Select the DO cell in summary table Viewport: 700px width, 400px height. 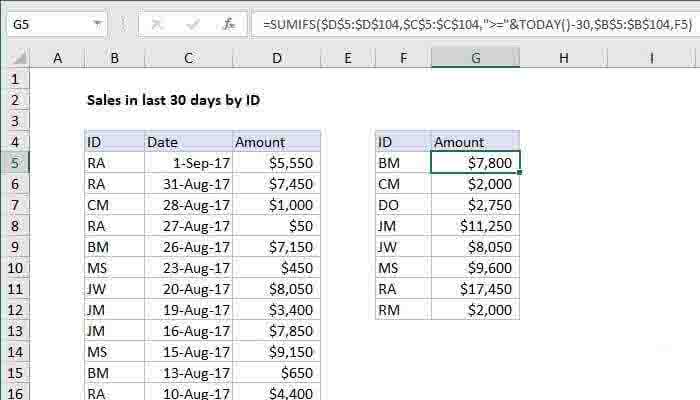click(x=402, y=205)
